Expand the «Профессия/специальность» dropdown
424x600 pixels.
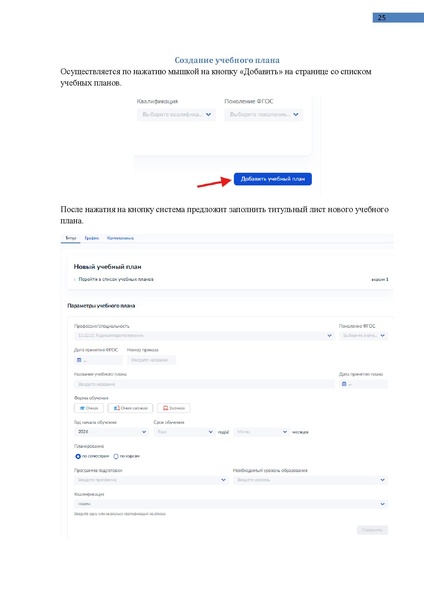(x=204, y=336)
